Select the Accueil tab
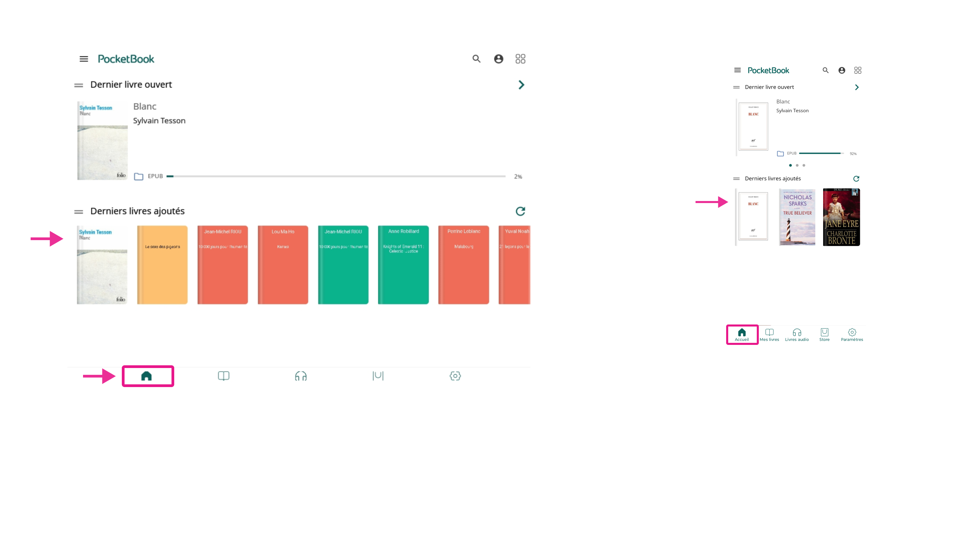980x551 pixels. [742, 335]
